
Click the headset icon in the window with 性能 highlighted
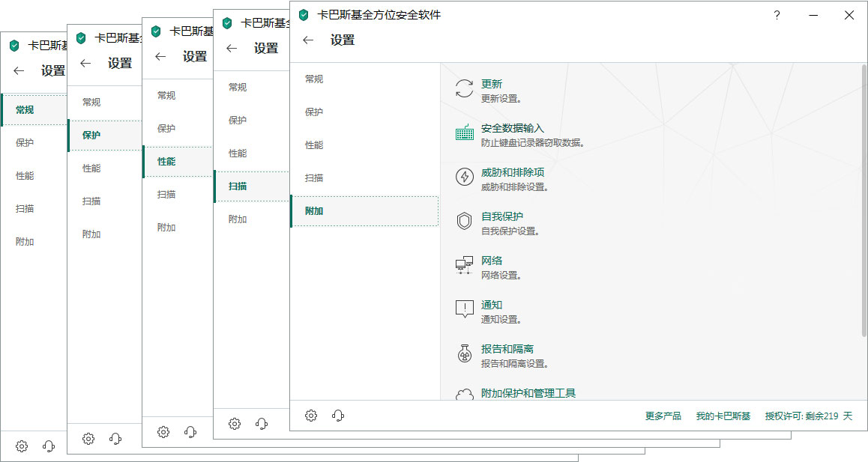point(190,432)
